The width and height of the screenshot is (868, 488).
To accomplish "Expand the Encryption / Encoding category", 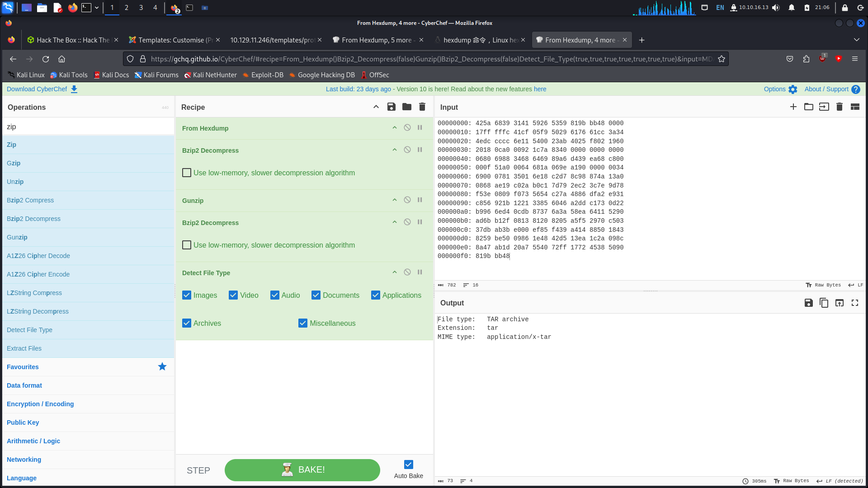I will (88, 404).
